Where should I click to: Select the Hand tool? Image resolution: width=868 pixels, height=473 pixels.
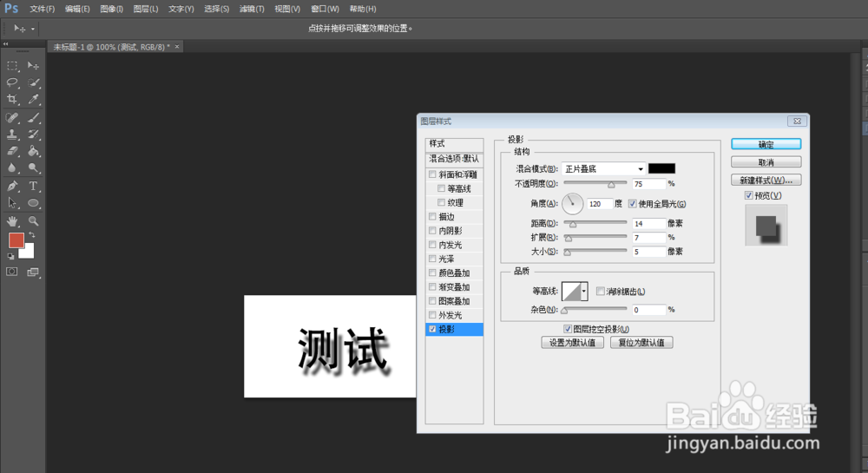12,221
